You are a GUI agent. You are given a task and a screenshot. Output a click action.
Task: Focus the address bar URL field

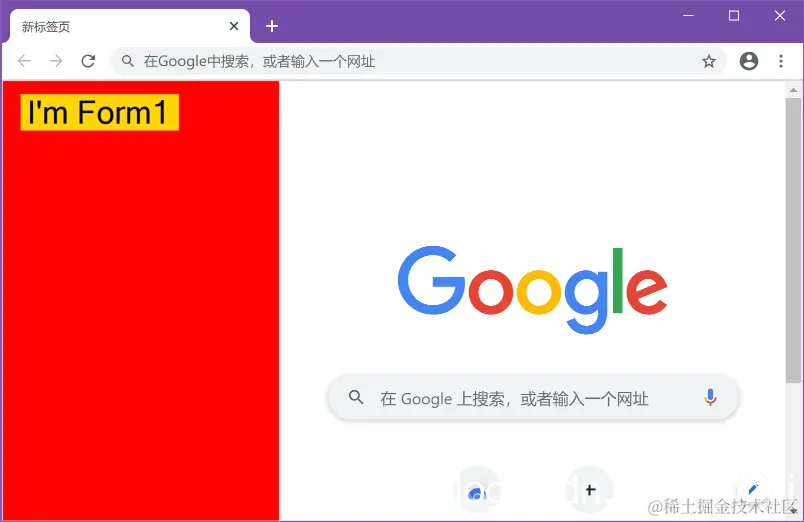[418, 62]
